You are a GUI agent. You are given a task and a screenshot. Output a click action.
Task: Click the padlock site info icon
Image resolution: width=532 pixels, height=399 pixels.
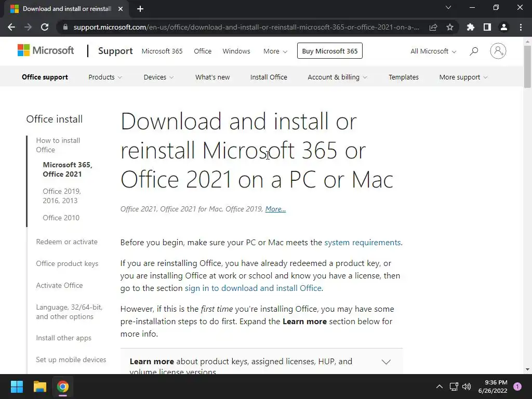(65, 27)
